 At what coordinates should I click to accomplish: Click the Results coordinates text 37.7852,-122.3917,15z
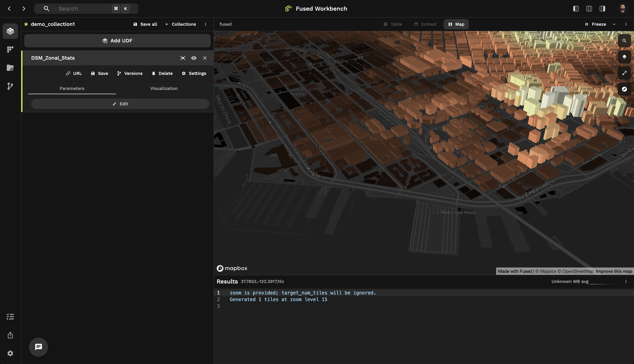tap(262, 281)
